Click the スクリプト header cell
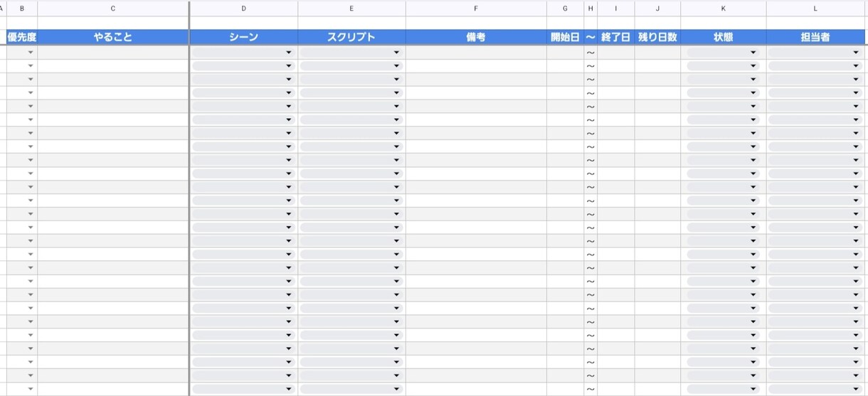 pyautogui.click(x=351, y=37)
